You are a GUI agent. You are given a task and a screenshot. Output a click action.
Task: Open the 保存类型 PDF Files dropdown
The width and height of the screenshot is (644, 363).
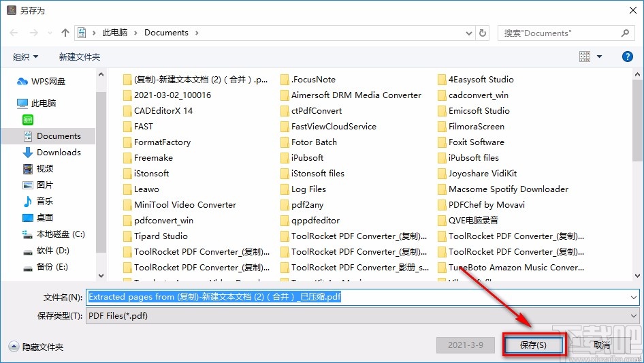(362, 316)
